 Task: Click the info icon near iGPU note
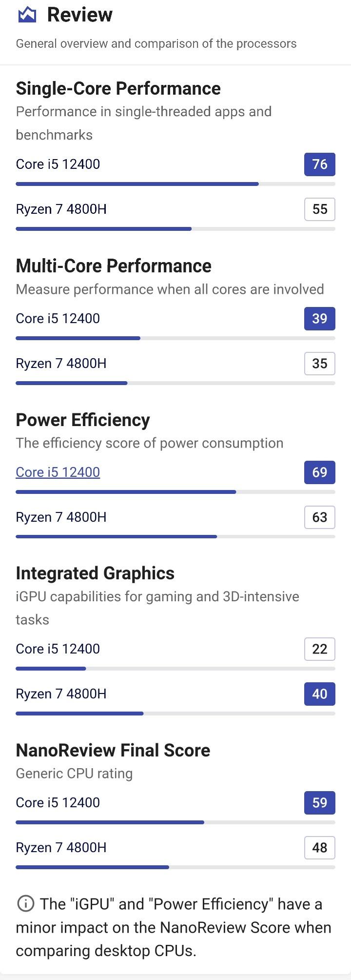pyautogui.click(x=25, y=904)
